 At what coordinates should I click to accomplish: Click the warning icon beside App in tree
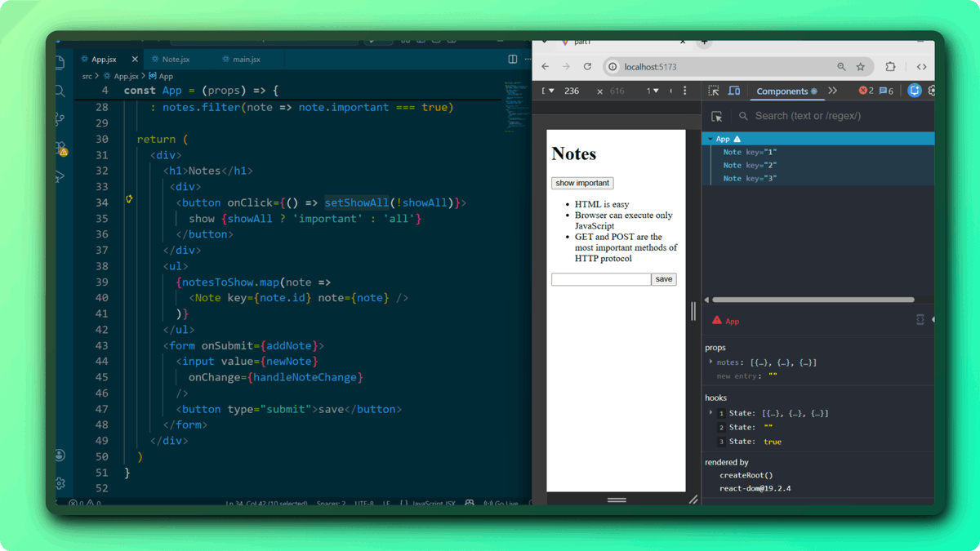click(737, 140)
